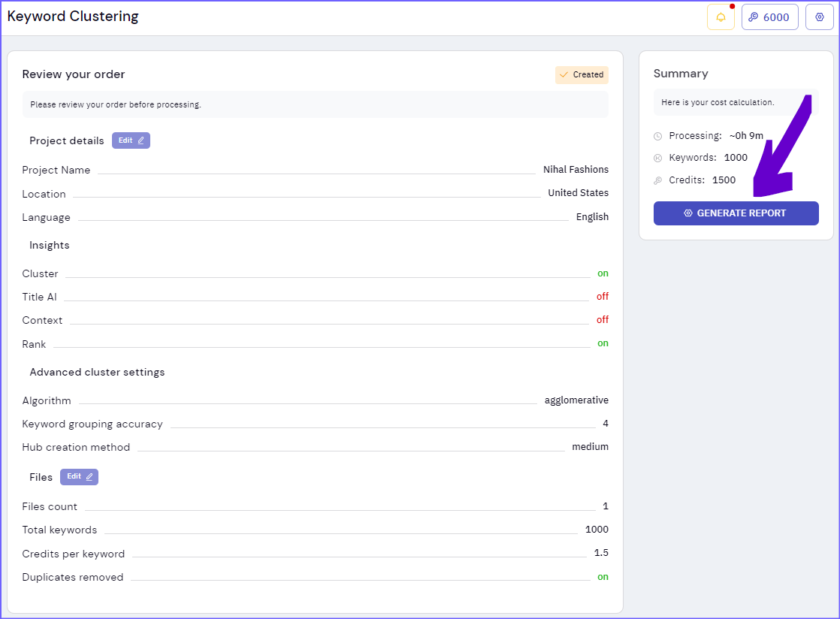
Task: Disable the Rank insight
Action: tap(603, 343)
